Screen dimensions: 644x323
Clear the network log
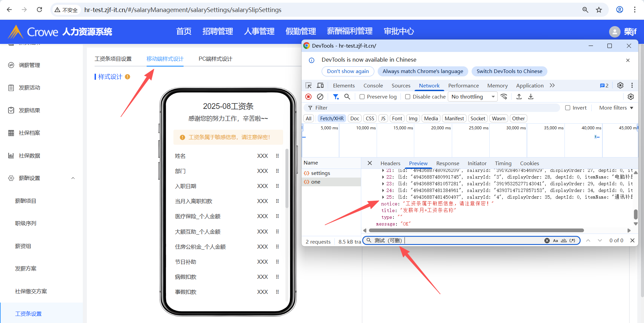pos(320,96)
